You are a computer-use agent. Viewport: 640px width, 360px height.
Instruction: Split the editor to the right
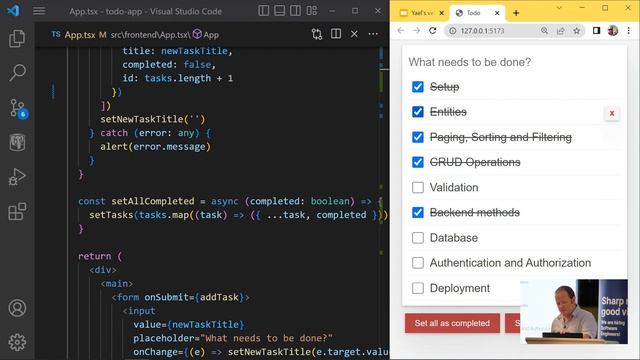336,34
